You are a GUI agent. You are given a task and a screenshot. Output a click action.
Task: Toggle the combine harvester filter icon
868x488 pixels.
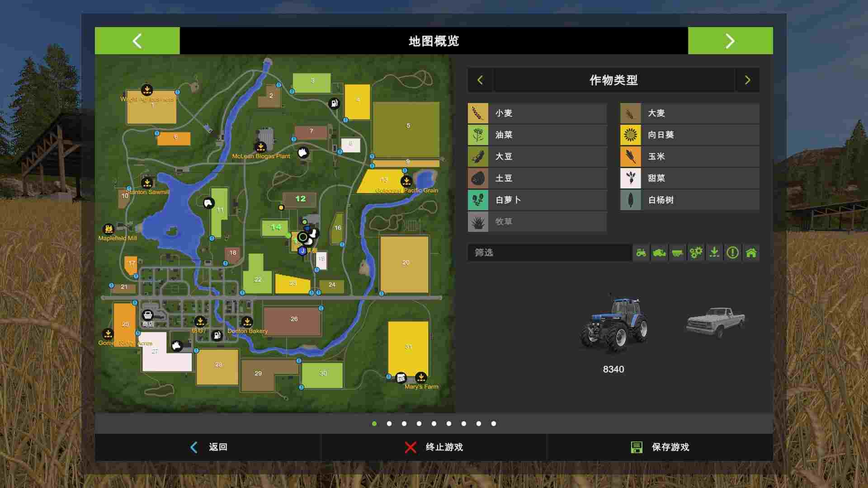[660, 253]
